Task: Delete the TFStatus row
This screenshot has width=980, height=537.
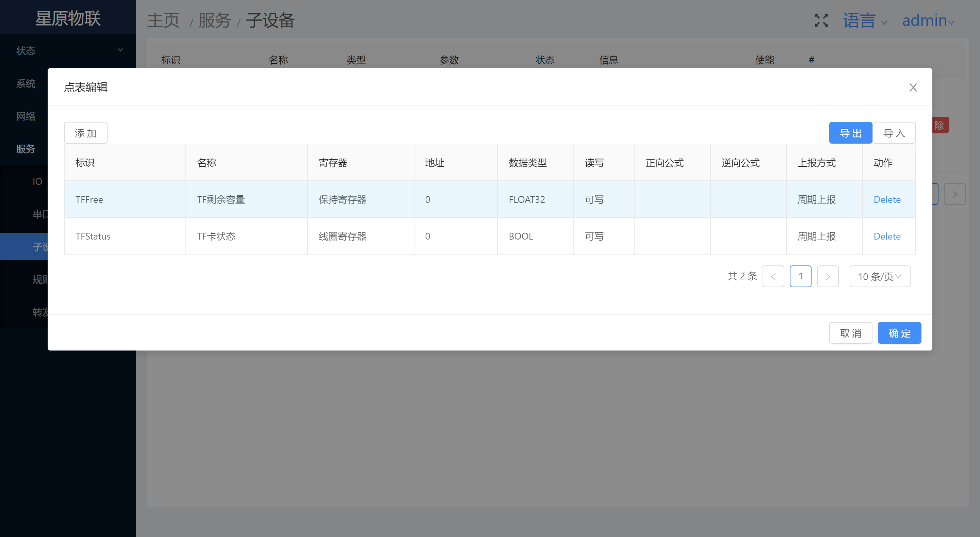Action: click(x=887, y=236)
